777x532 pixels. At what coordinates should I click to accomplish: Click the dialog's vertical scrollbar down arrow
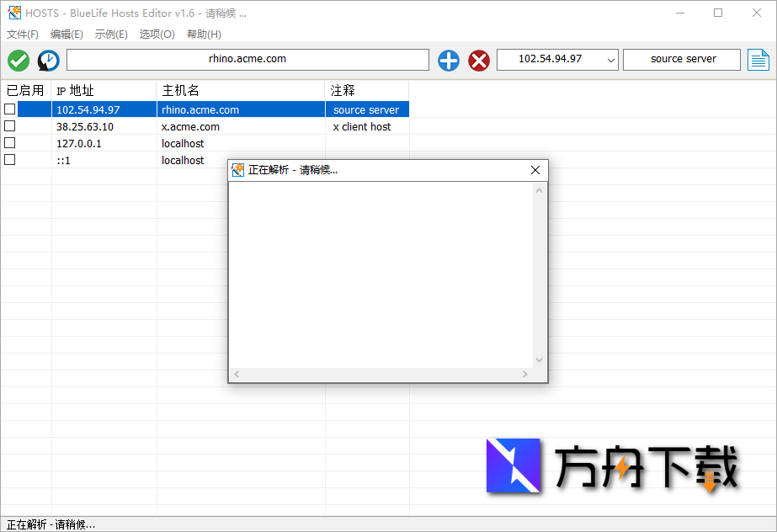[539, 359]
